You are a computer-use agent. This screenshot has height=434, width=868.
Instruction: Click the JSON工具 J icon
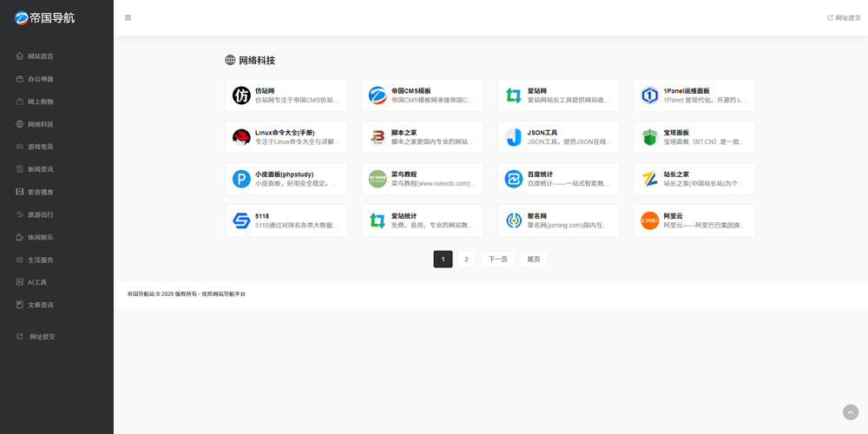(514, 137)
